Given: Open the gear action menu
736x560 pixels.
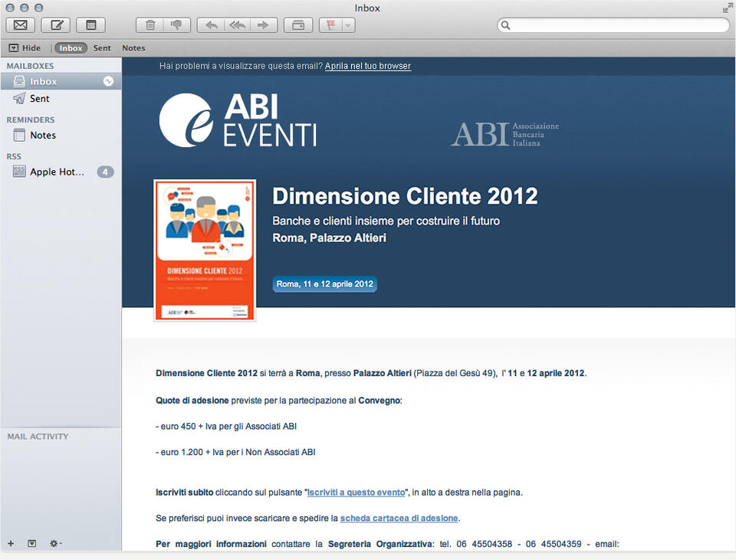Looking at the screenshot, I should click(55, 543).
